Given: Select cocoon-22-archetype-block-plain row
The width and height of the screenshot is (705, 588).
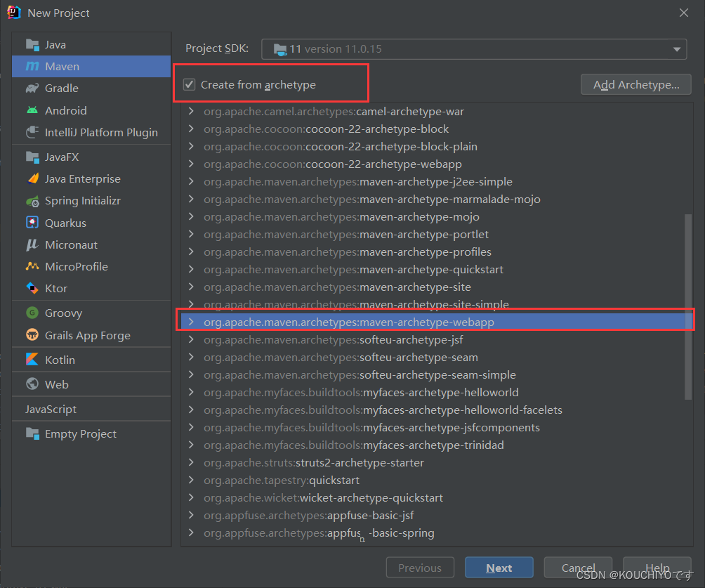Looking at the screenshot, I should click(x=437, y=146).
